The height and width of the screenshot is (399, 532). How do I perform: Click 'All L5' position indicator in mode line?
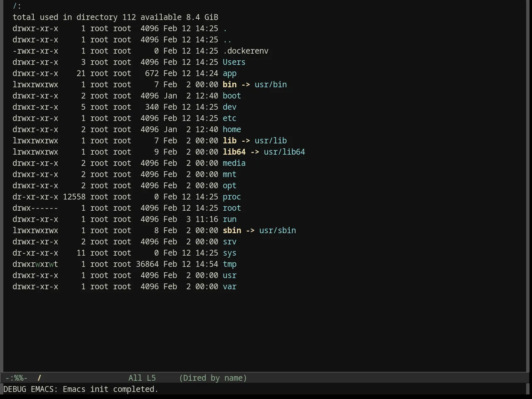142,378
